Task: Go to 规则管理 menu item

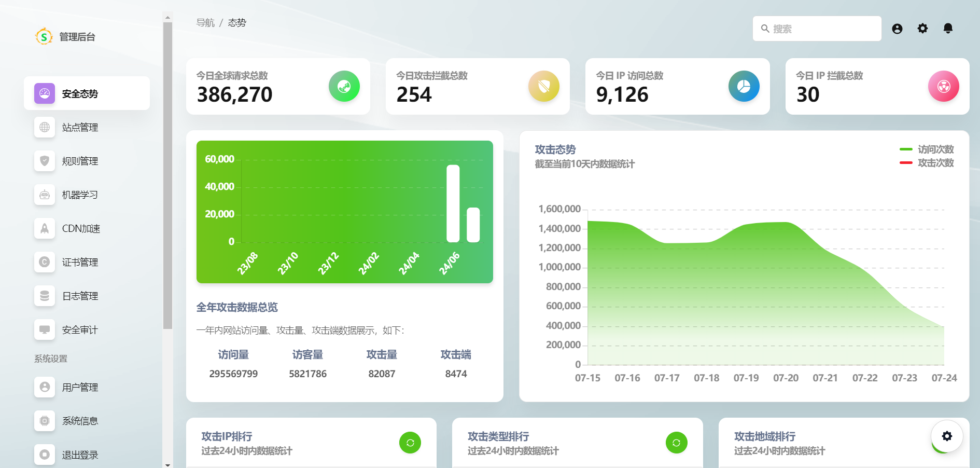Action: coord(80,161)
